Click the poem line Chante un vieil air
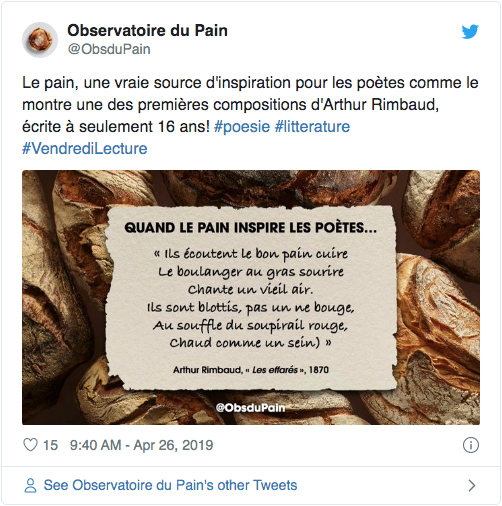 click(250, 289)
